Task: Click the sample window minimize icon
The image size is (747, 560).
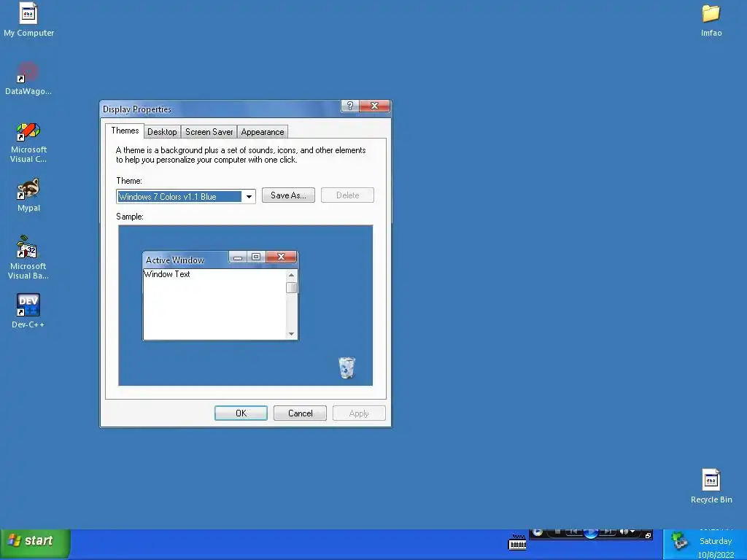Action: coord(238,257)
